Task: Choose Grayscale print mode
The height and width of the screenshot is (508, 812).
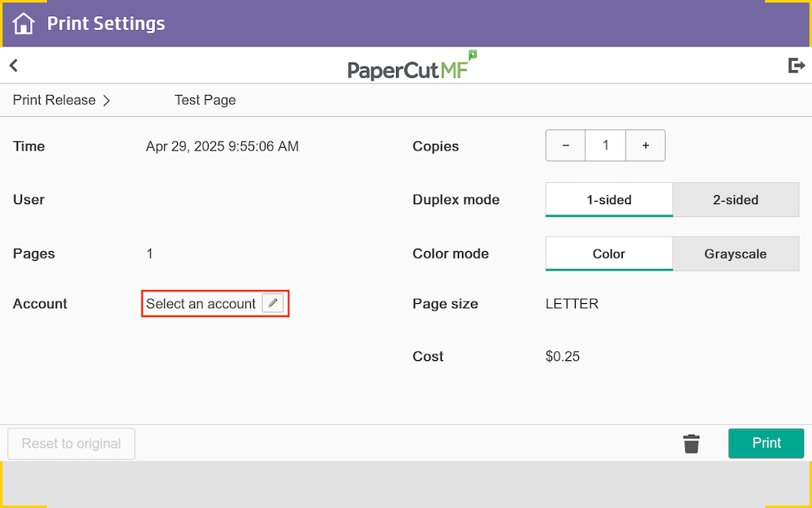Action: (x=736, y=254)
